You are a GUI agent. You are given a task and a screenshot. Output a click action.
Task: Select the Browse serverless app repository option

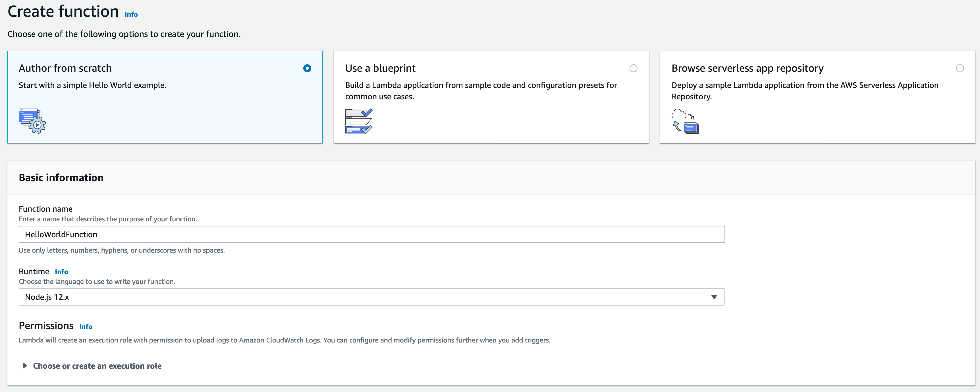tap(960, 69)
